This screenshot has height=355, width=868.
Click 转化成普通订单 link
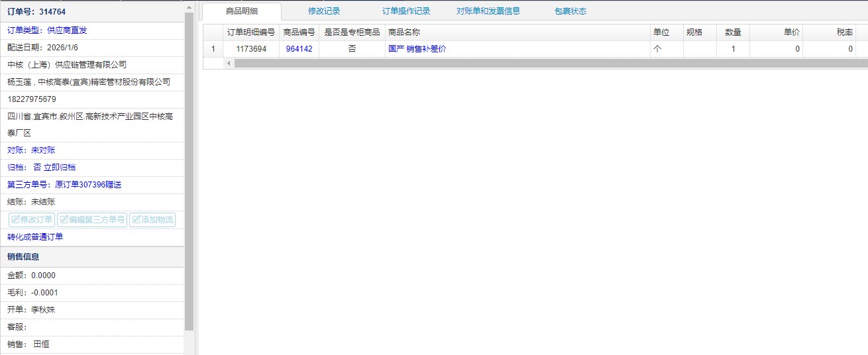pyautogui.click(x=35, y=237)
